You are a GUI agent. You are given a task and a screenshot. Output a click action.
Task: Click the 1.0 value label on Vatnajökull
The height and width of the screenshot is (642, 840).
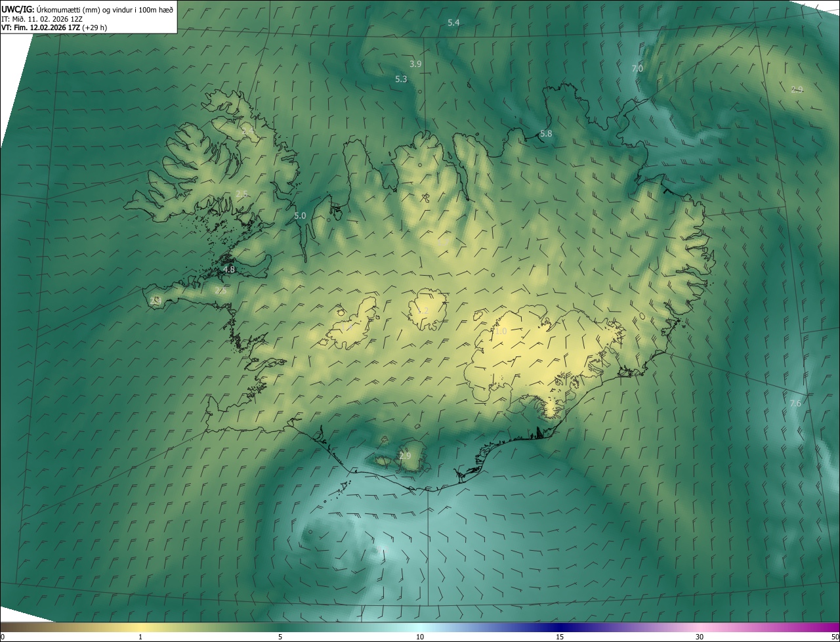[x=501, y=332]
